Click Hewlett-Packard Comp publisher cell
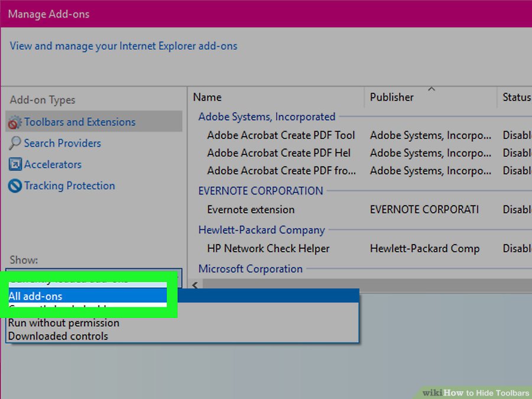Image resolution: width=532 pixels, height=399 pixels. click(425, 249)
